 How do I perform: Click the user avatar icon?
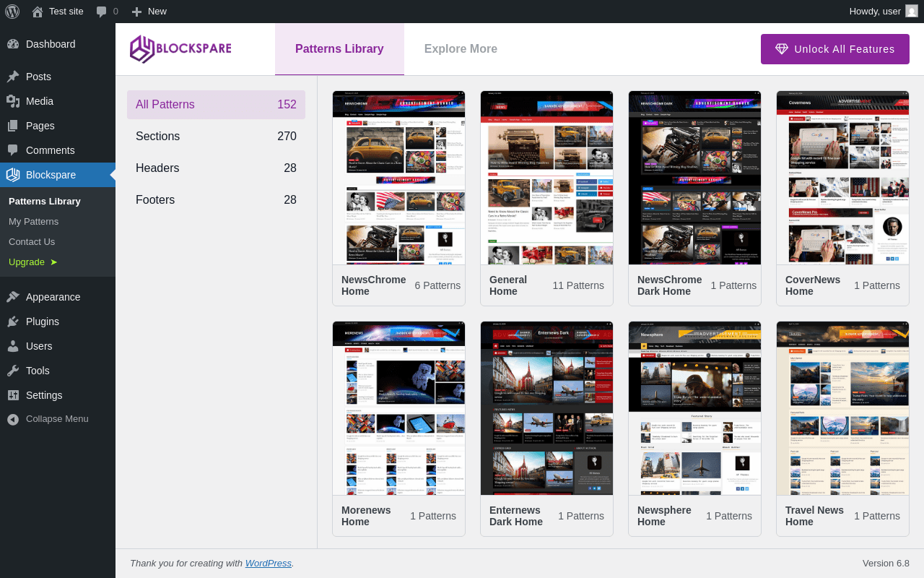[912, 12]
